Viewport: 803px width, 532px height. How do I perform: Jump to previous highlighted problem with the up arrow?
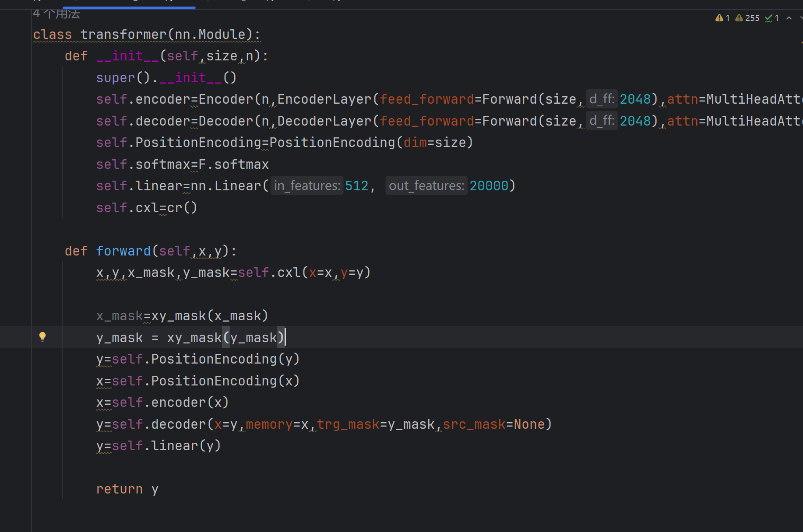coord(789,18)
